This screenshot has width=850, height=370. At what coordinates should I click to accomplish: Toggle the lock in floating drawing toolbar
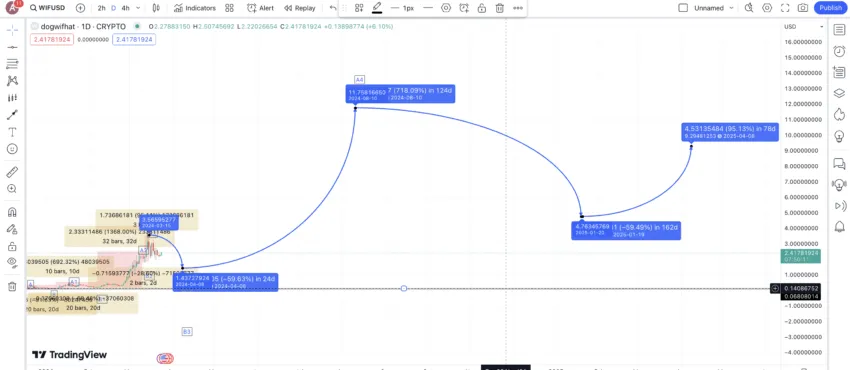481,8
